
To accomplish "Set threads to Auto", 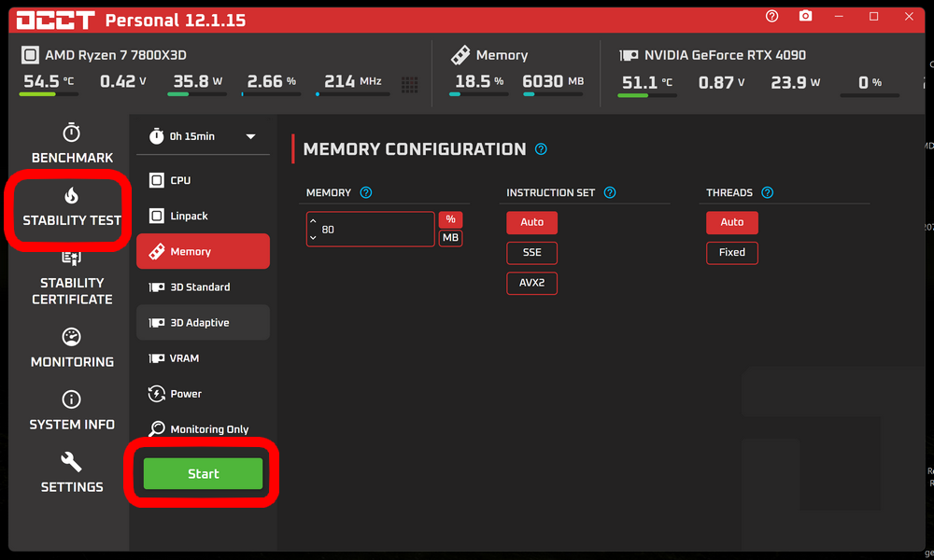I will pyautogui.click(x=732, y=222).
